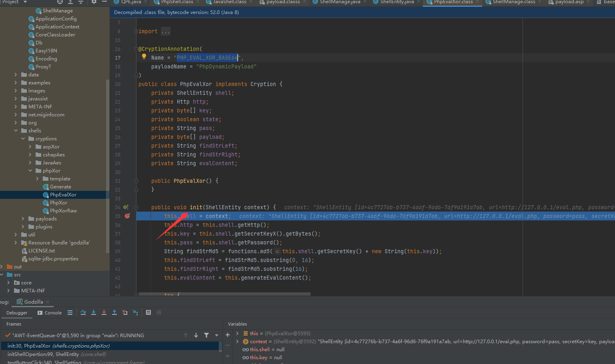This screenshot has height=364, width=615.
Task: Open the thread selection dropdown arrow
Action: coord(216,335)
